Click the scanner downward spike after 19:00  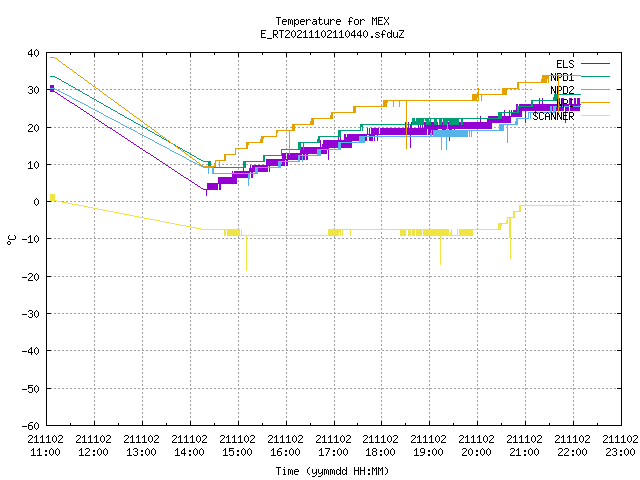point(440,250)
